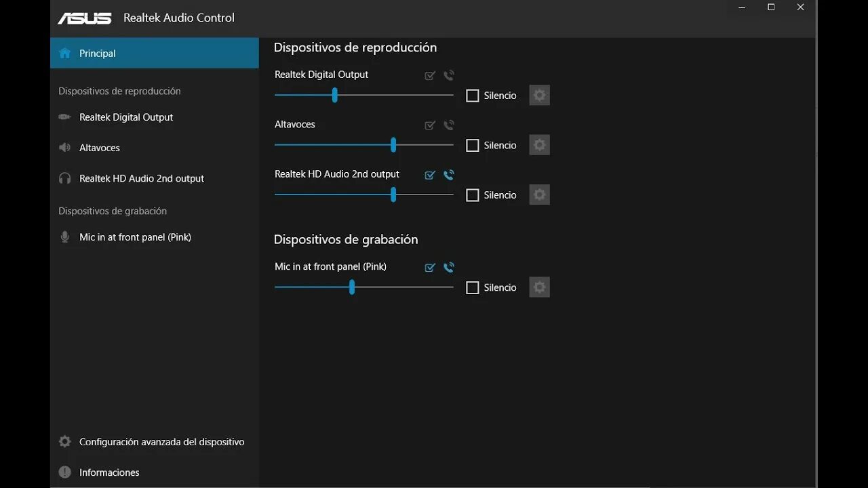Mute Realtek HD Audio 2nd output Silencio checkbox
868x488 pixels.
[473, 195]
